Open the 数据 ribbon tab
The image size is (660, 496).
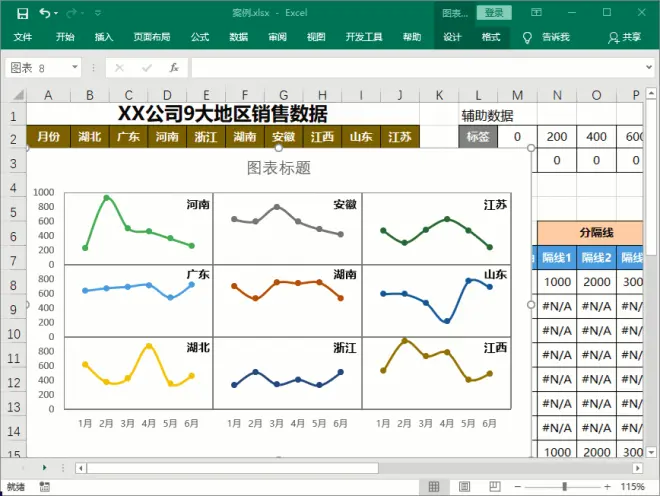click(x=239, y=37)
